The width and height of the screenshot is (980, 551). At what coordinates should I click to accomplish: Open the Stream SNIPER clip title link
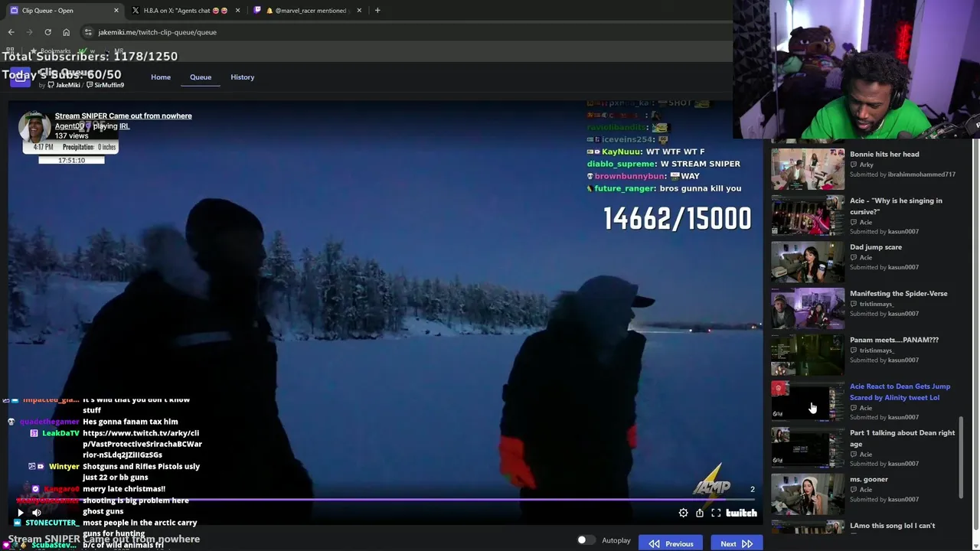click(123, 116)
